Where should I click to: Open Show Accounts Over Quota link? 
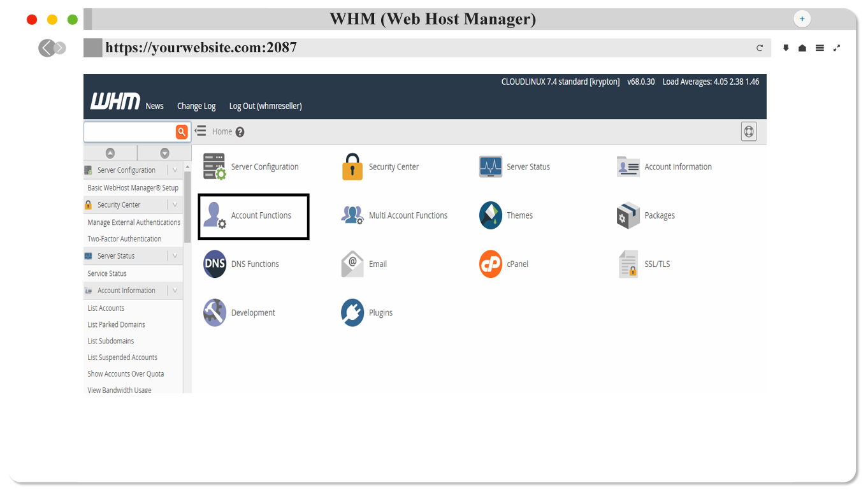point(126,374)
